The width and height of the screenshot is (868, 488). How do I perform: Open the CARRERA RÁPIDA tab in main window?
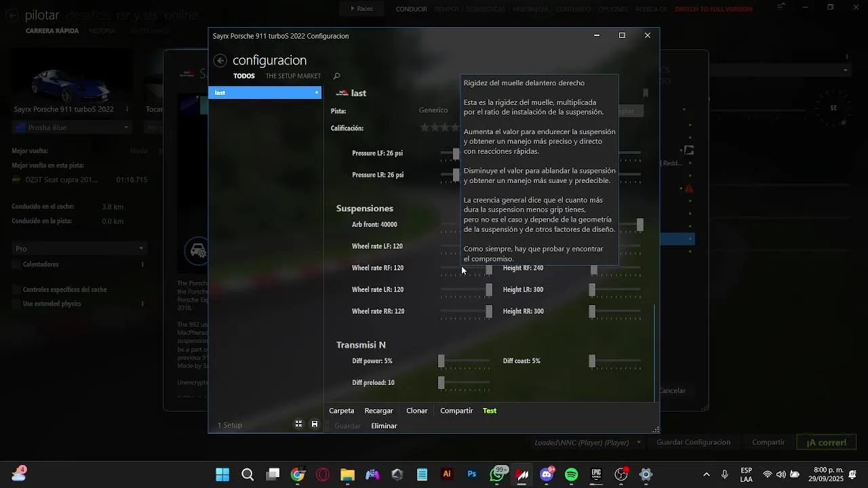[x=52, y=31]
